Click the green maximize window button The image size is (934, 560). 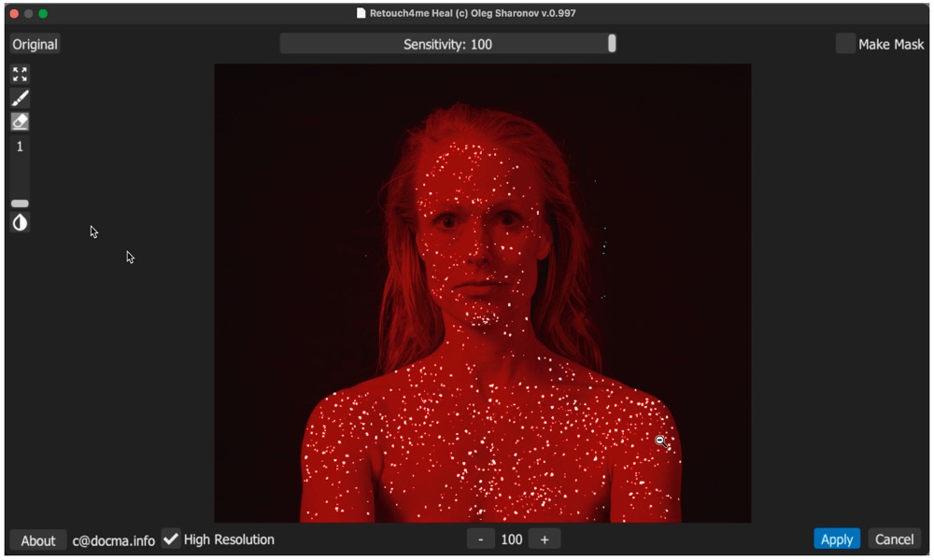(43, 13)
